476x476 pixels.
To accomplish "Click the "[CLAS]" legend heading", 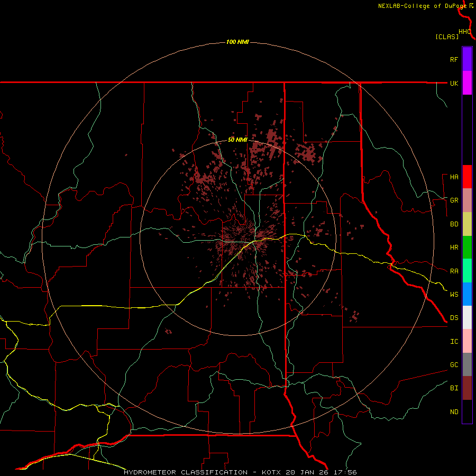I will tap(447, 36).
